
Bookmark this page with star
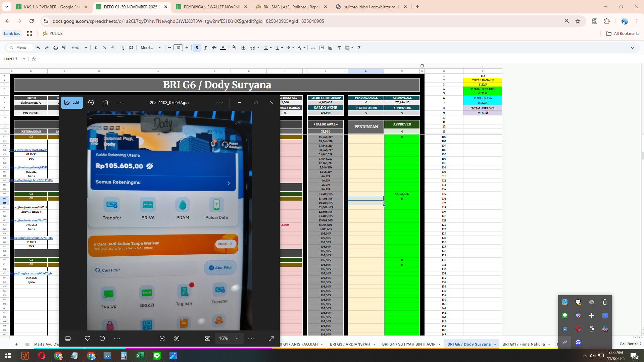pos(578,21)
